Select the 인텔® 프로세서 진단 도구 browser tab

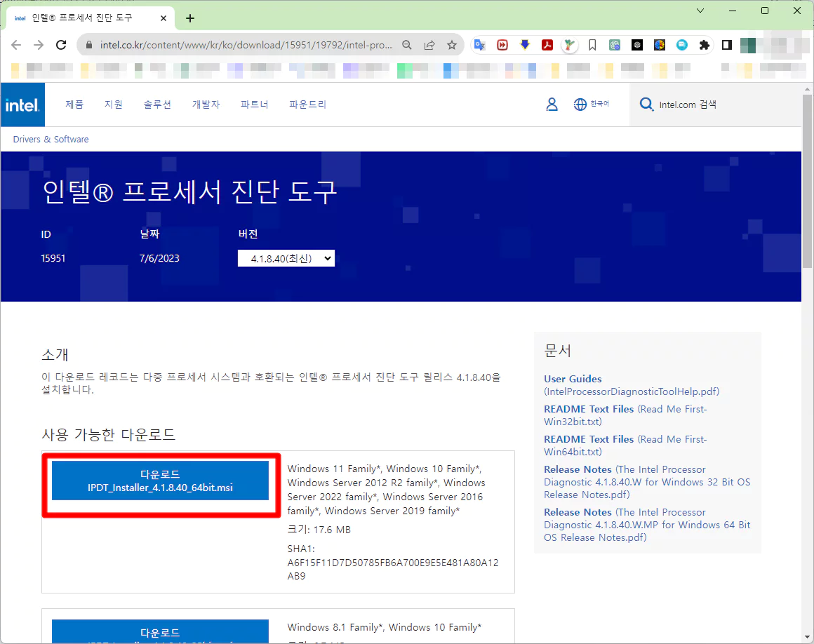(x=91, y=18)
